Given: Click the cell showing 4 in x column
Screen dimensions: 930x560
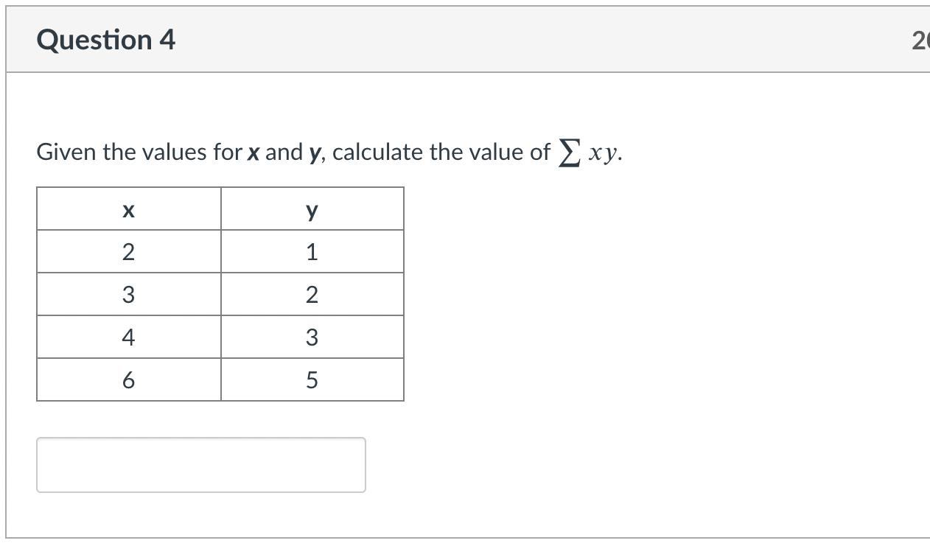Looking at the screenshot, I should [128, 337].
